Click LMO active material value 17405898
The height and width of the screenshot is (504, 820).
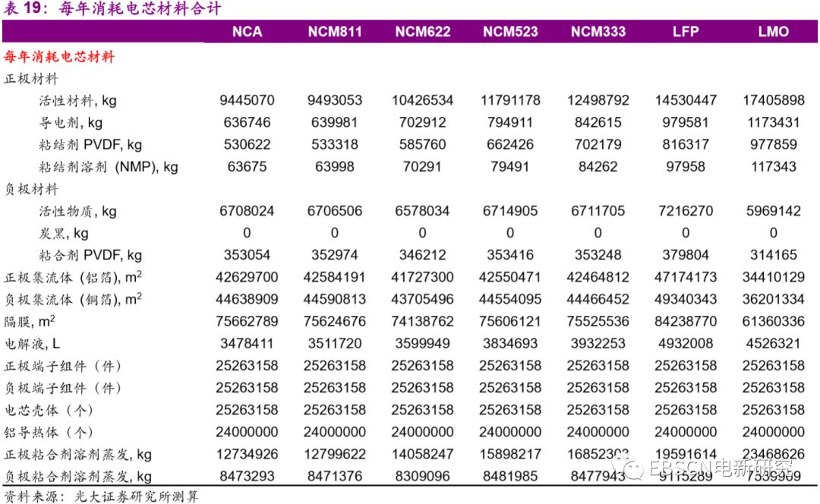[774, 100]
